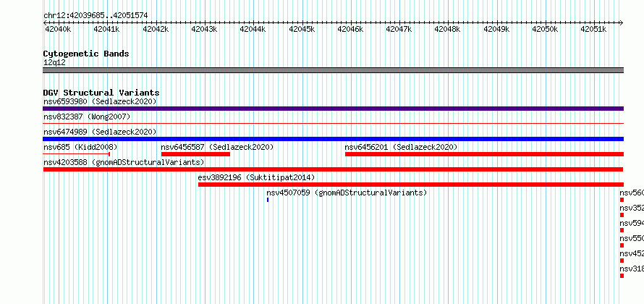Select the 42041k ruler tick label
This screenshot has height=304, width=644.
click(106, 30)
